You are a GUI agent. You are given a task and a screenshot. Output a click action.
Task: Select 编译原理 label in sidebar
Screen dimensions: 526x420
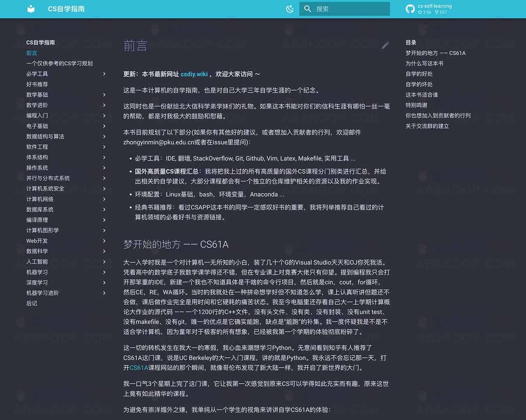pos(37,220)
